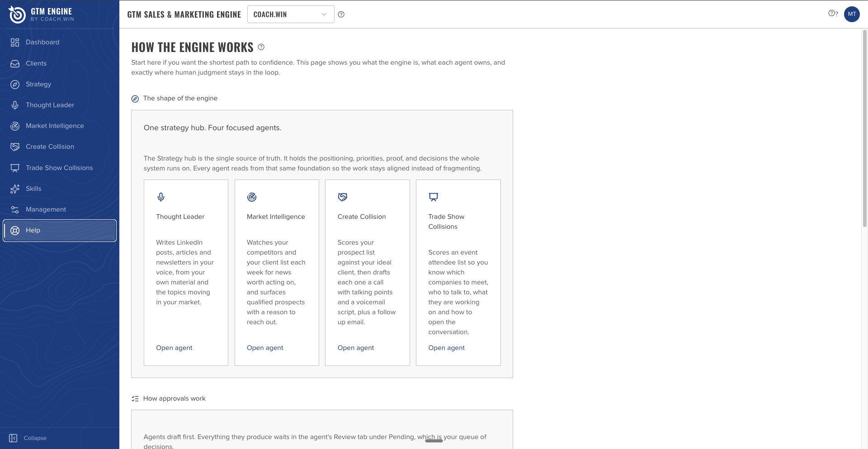Viewport: 868px width, 449px height.
Task: Click the 'Create Collision' card title
Action: tap(362, 217)
